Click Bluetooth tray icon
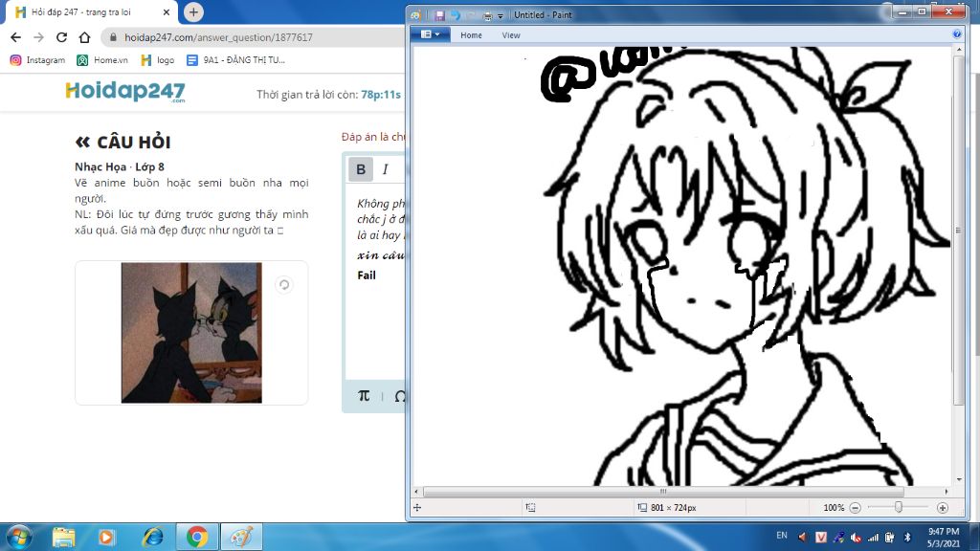This screenshot has width=980, height=551. click(x=907, y=538)
